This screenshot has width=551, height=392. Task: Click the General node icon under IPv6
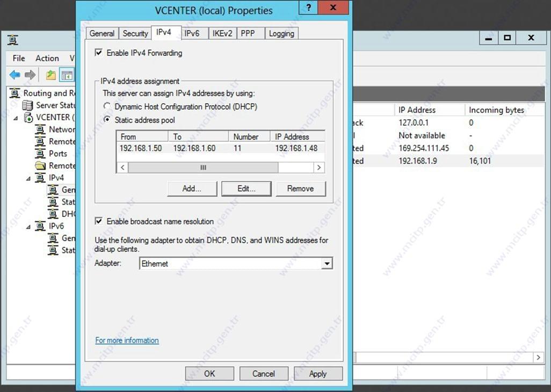53,238
